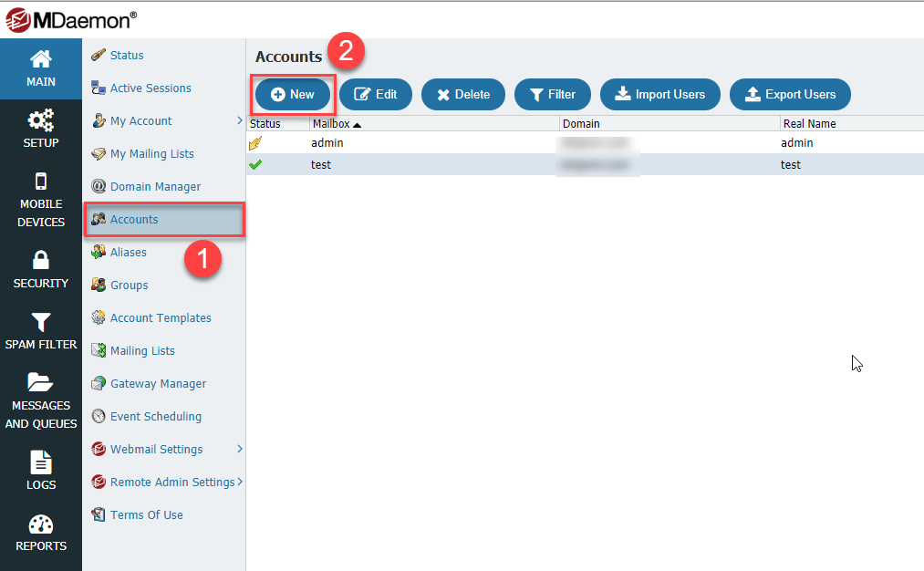Click the Active Sessions icon
The height and width of the screenshot is (571, 924).
99,88
